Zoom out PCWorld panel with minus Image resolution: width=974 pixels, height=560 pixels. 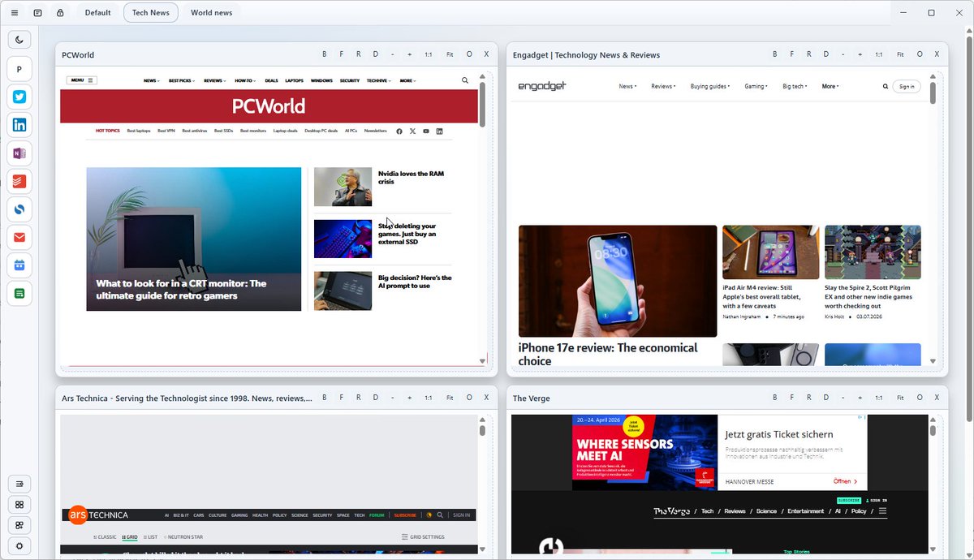pos(393,54)
